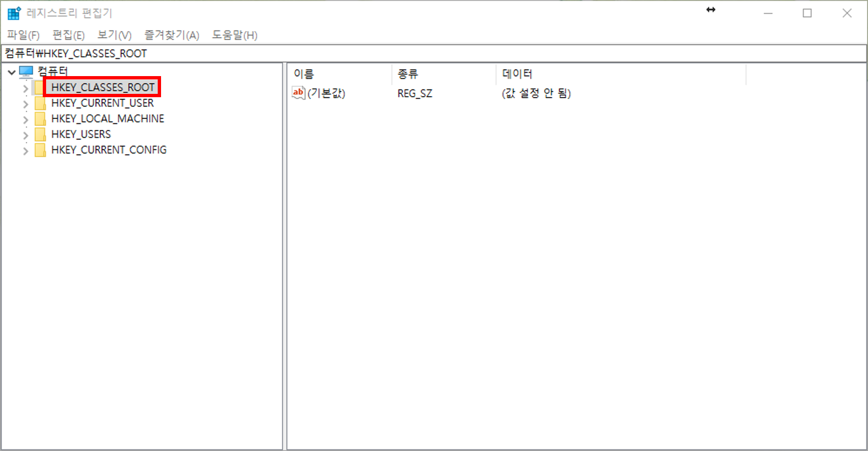Click the (기본값) string value icon

(299, 93)
